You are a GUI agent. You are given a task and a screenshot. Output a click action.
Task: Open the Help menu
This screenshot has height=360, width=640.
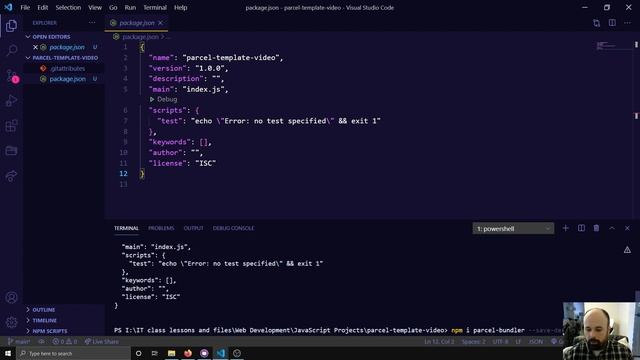click(x=180, y=7)
